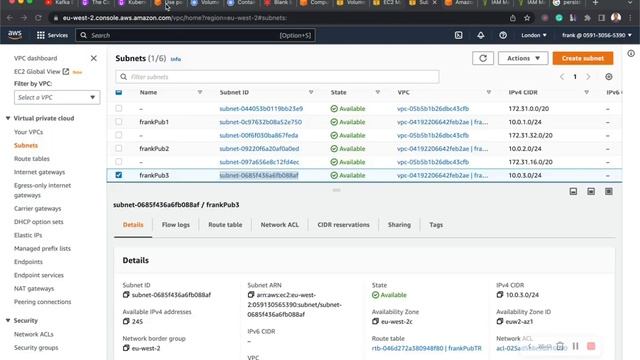The image size is (640, 360).
Task: Sort by the Name column arrow
Action: (x=200, y=93)
